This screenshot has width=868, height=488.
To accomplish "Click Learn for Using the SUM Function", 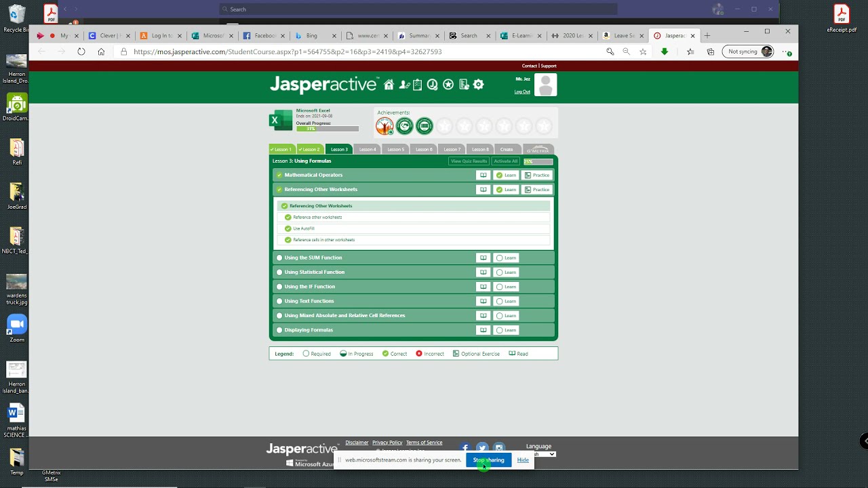I will (506, 258).
